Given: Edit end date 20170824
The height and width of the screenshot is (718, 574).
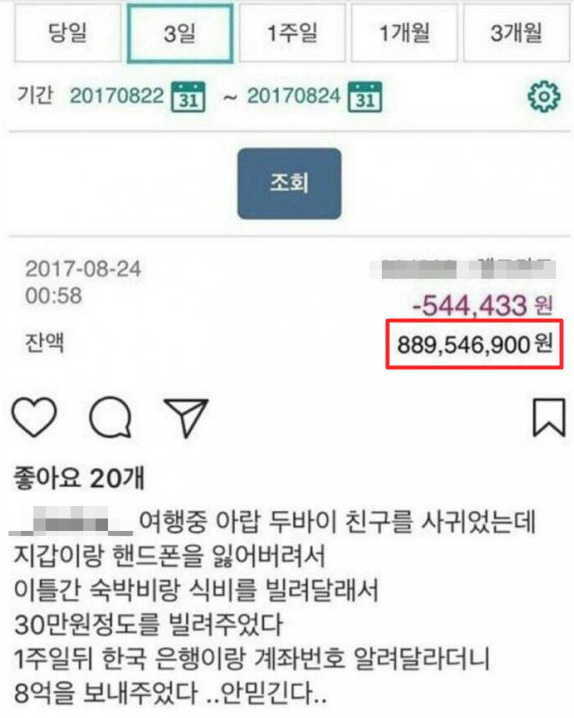Looking at the screenshot, I should 293,96.
